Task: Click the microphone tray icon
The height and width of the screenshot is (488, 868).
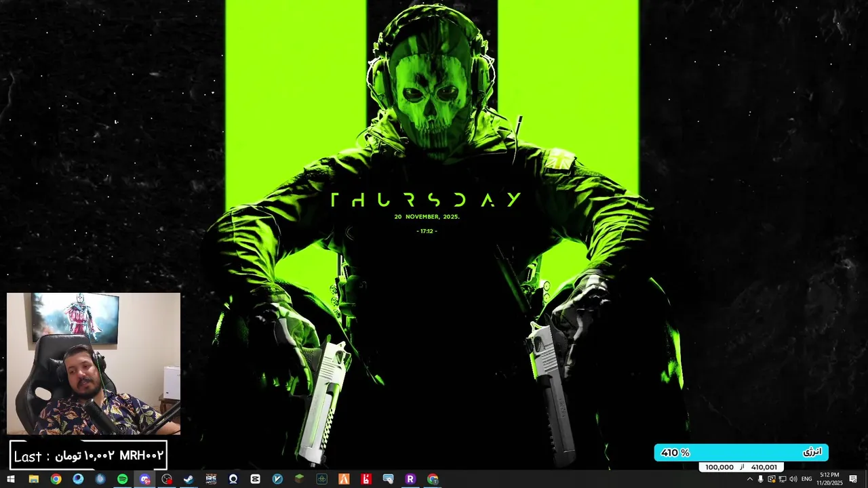Action: 760,479
